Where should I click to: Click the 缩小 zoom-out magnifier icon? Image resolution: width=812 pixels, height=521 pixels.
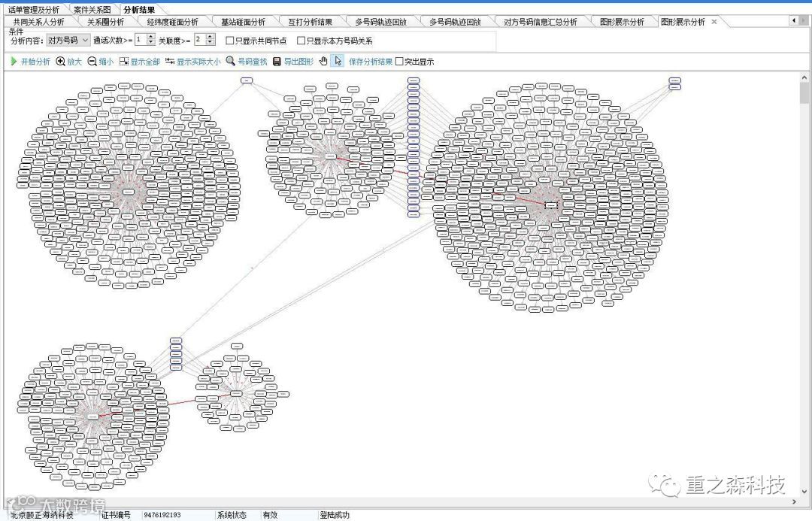pos(92,62)
